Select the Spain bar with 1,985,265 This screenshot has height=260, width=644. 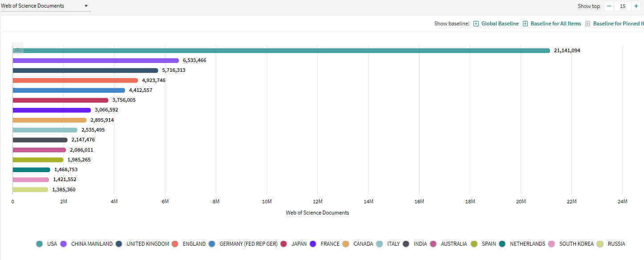[38, 160]
